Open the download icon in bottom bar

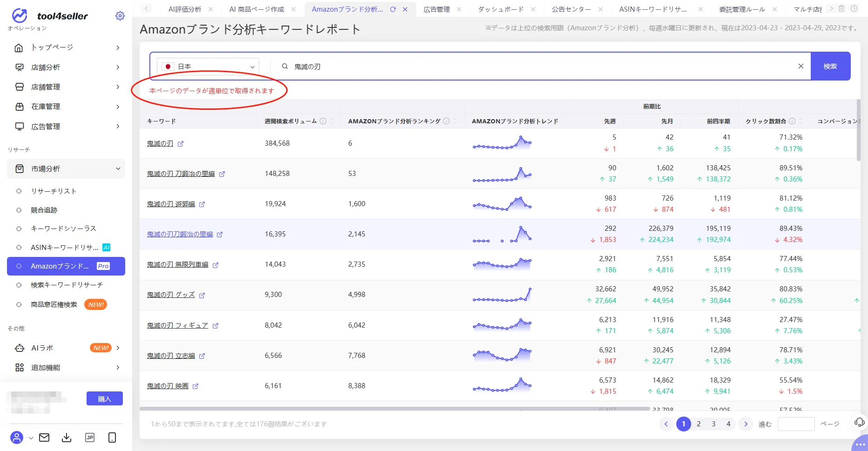(67, 438)
